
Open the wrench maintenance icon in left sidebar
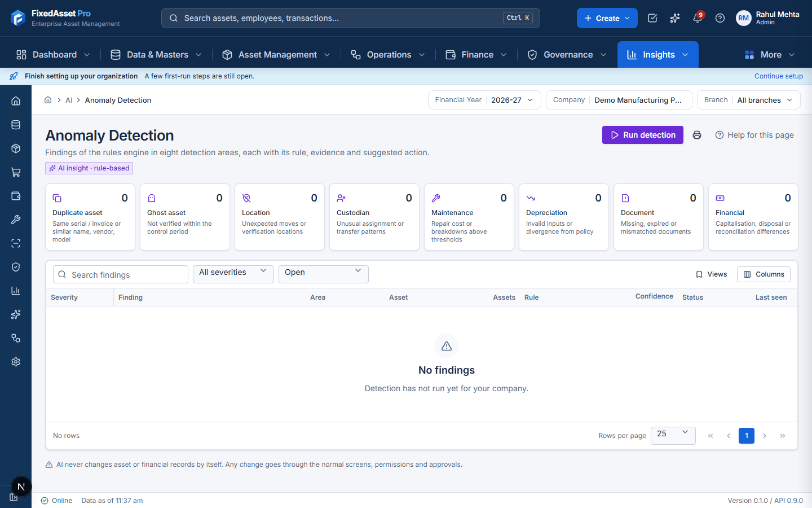16,220
